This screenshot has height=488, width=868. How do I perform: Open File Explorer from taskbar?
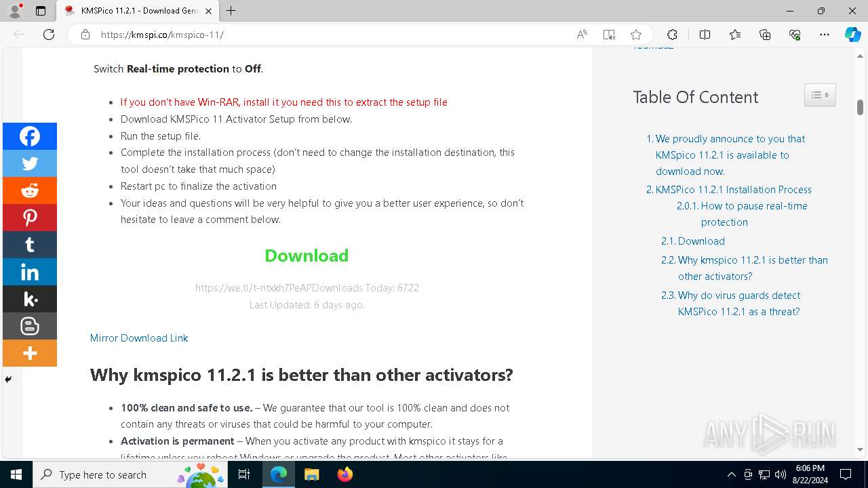click(311, 474)
